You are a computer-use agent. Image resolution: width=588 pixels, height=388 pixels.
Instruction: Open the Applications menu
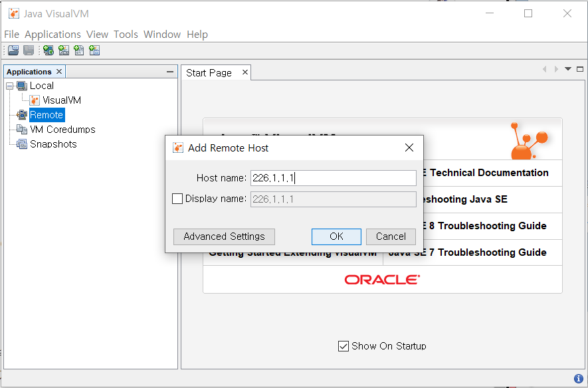(x=53, y=35)
